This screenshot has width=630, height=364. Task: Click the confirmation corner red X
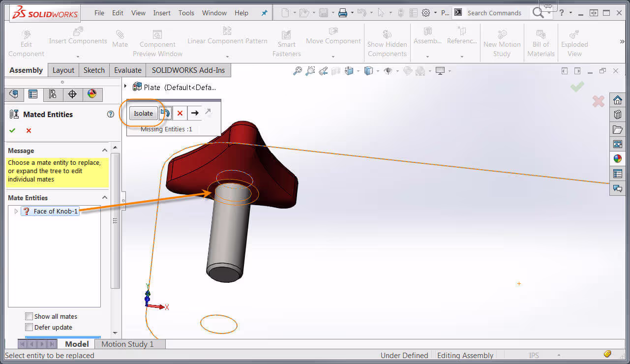point(598,101)
